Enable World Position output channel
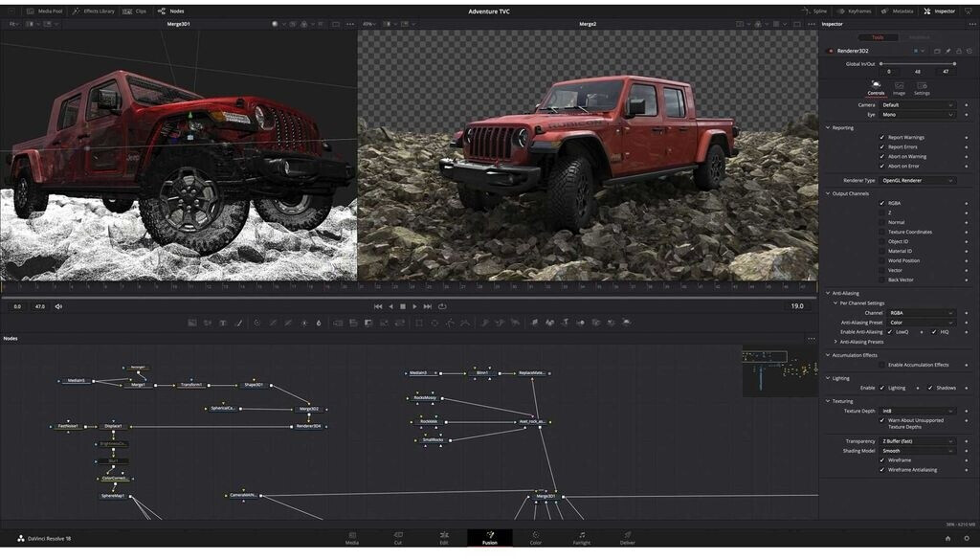 pyautogui.click(x=881, y=260)
